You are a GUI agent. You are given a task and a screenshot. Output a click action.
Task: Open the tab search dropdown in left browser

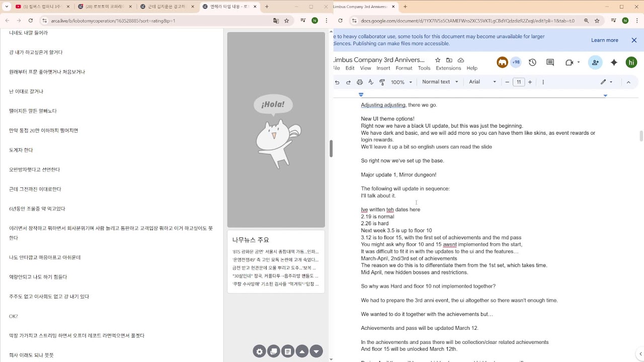[x=7, y=7]
